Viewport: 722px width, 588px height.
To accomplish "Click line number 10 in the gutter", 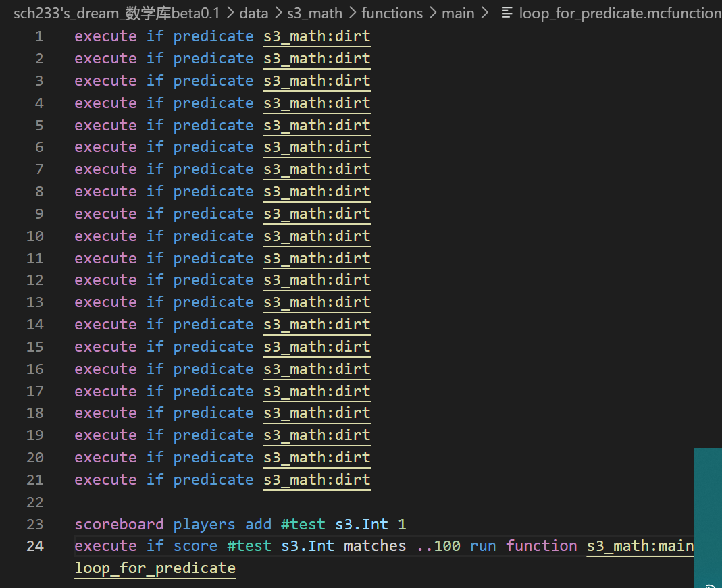I will point(34,236).
